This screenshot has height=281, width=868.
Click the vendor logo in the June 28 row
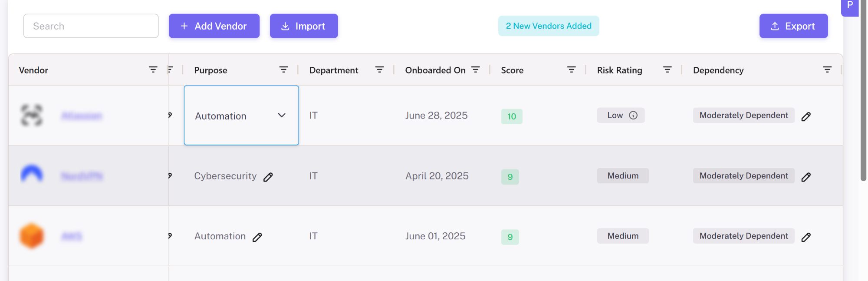[x=32, y=115]
